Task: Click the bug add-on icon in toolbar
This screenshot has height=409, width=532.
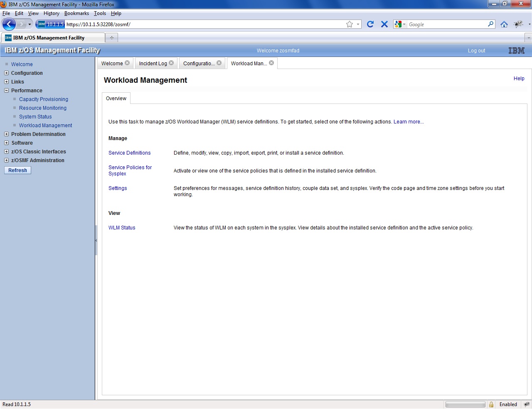Action: point(518,24)
